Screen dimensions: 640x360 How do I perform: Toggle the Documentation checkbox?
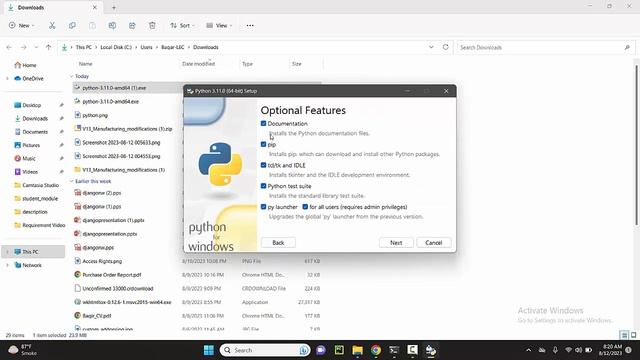(263, 123)
